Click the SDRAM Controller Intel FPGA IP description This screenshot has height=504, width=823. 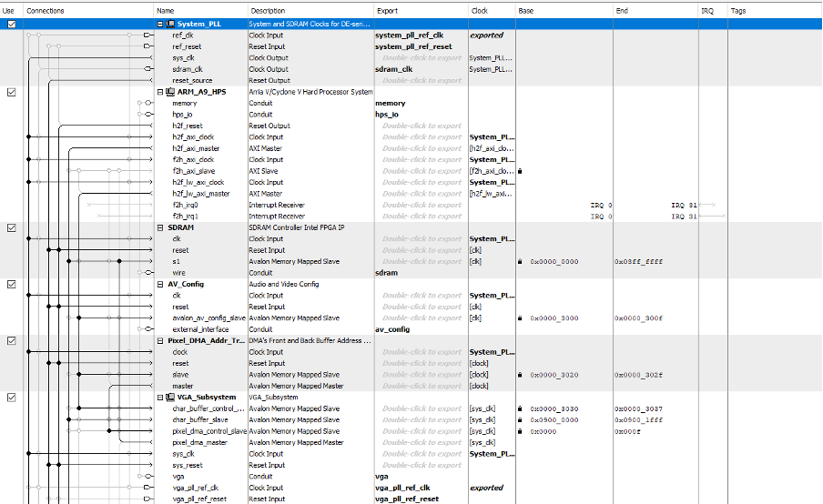pyautogui.click(x=297, y=227)
